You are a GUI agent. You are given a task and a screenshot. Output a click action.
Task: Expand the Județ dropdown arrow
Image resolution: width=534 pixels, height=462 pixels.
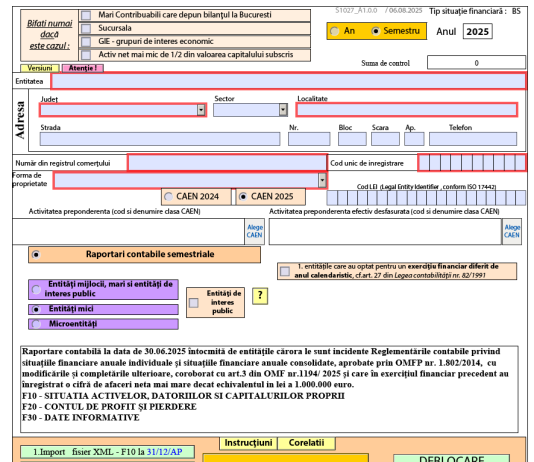coord(201,110)
